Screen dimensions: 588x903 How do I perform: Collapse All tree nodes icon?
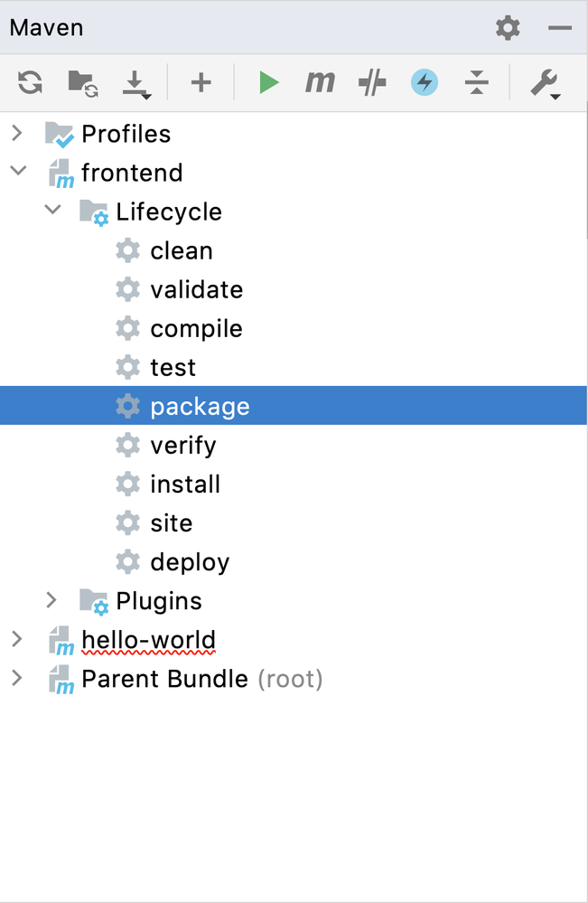pyautogui.click(x=476, y=83)
